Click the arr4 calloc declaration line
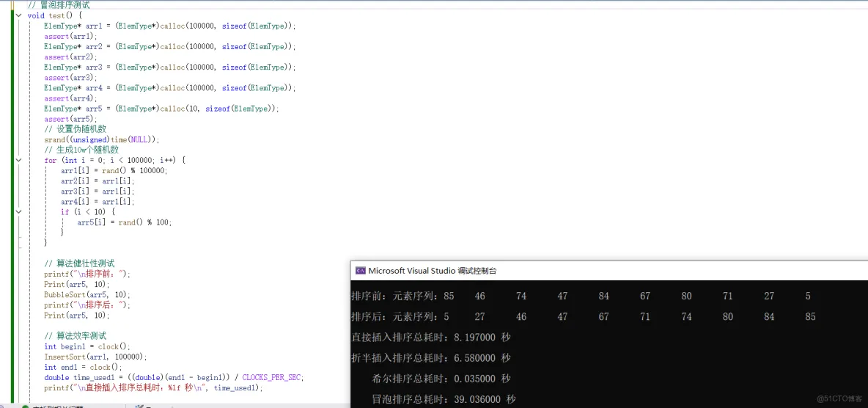 [170, 88]
